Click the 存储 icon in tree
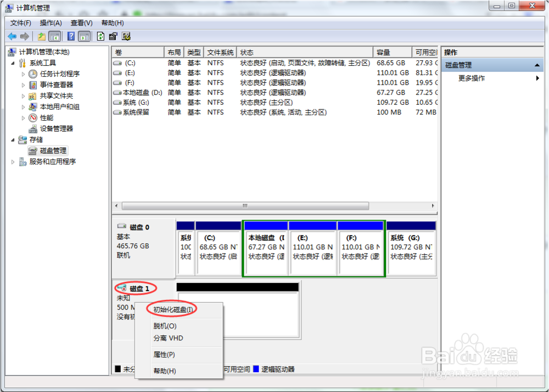The width and height of the screenshot is (549, 392). pos(23,139)
